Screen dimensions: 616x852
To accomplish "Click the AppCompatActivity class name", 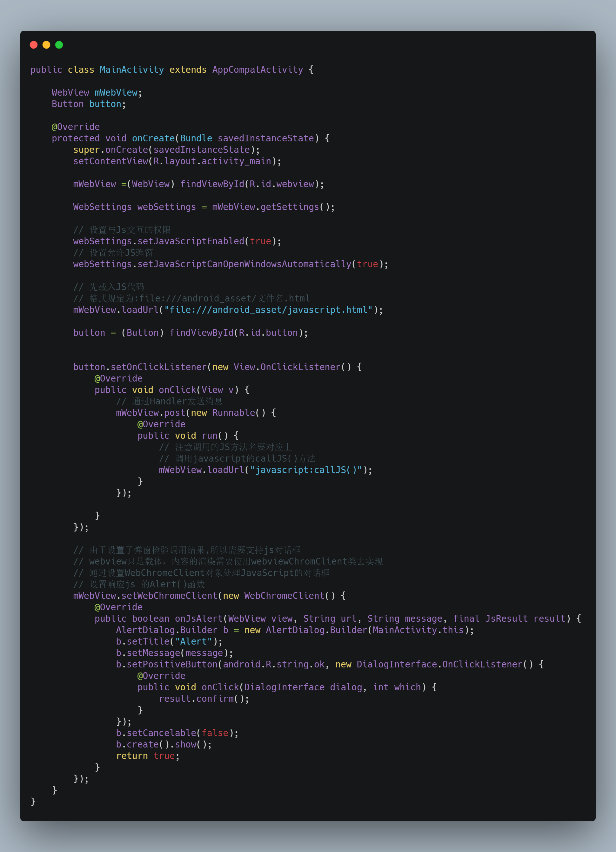I will pos(258,70).
